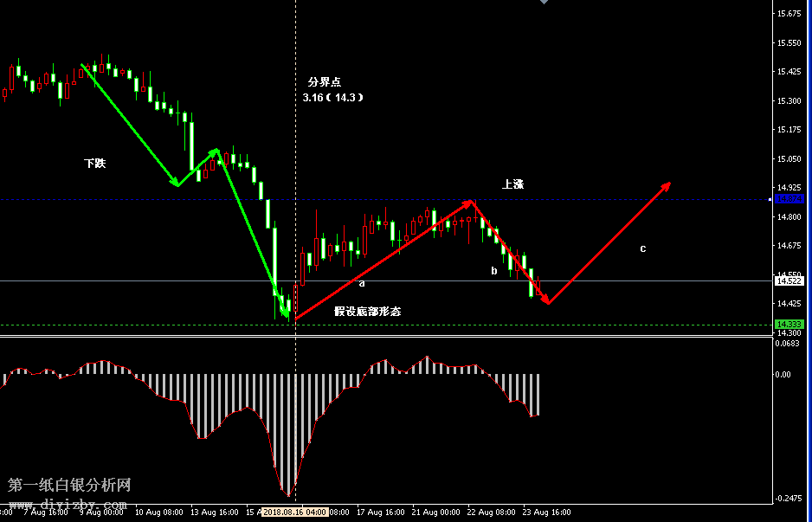
Task: Click the deepest MACD histogram trough
Action: tap(288, 495)
